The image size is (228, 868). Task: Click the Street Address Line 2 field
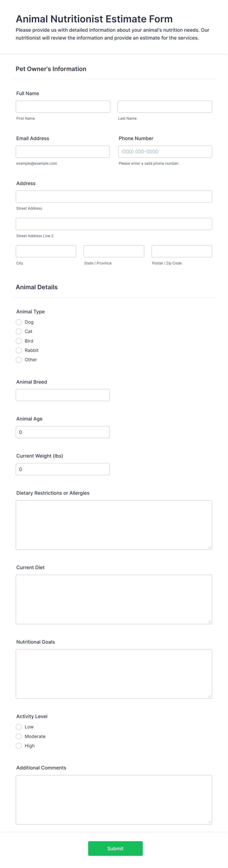pyautogui.click(x=114, y=224)
